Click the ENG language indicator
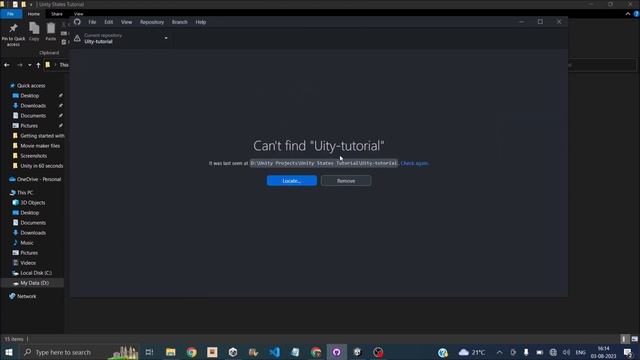640x360 pixels. click(581, 352)
